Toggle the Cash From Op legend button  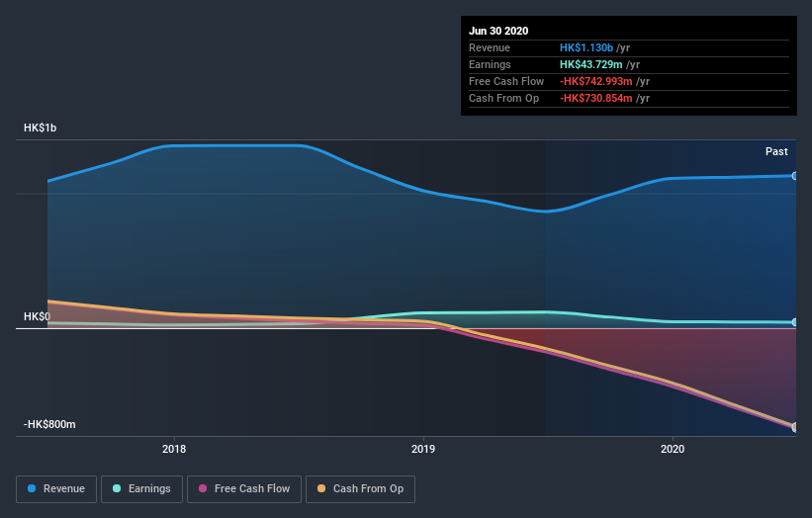[360, 489]
